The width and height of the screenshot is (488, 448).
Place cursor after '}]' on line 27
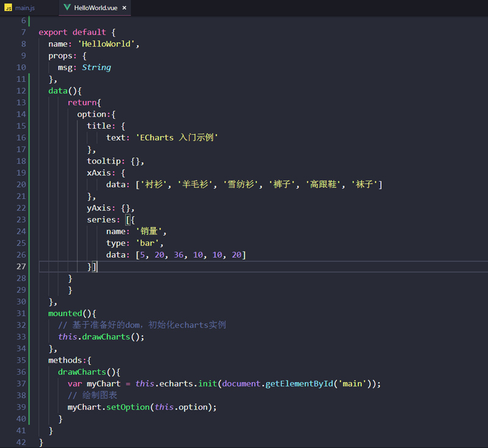[x=98, y=267]
